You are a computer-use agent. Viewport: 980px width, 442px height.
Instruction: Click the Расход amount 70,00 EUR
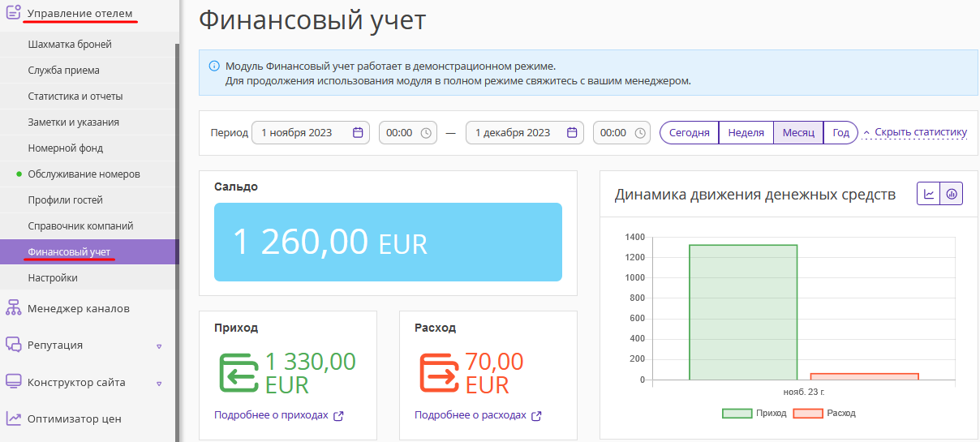pos(494,372)
